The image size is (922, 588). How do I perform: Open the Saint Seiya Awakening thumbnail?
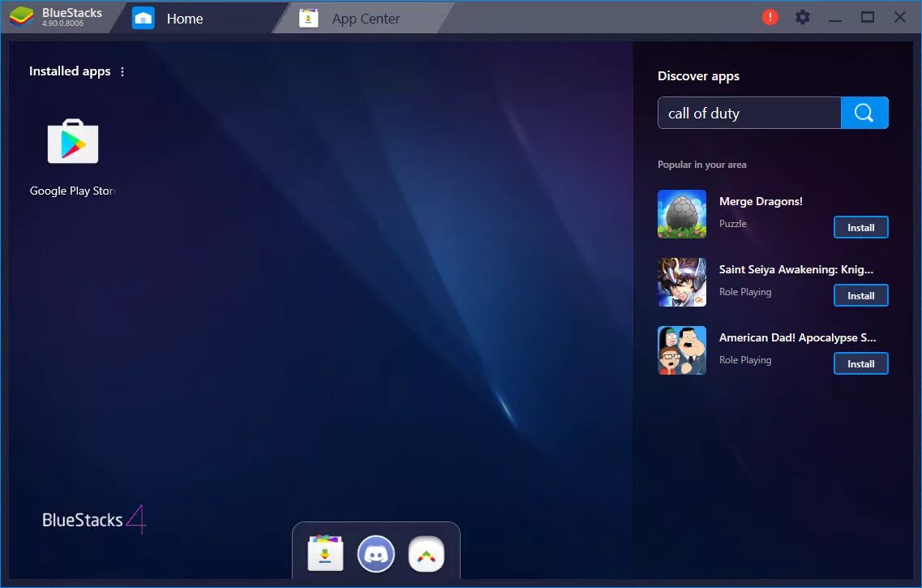click(682, 282)
